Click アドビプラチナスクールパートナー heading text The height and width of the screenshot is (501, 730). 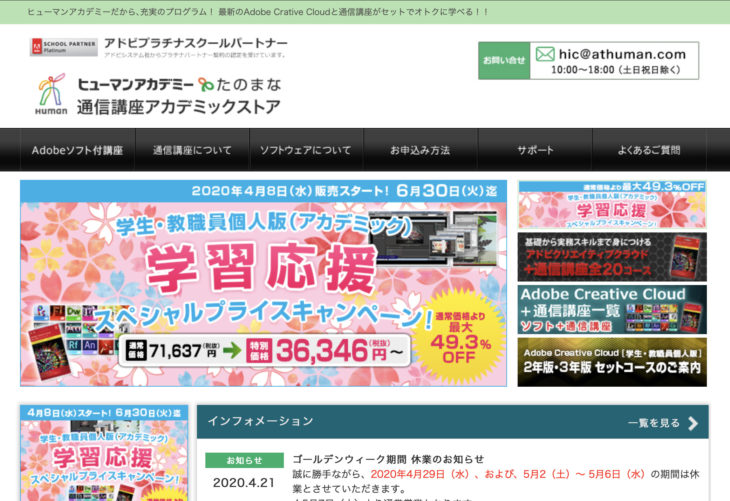196,43
